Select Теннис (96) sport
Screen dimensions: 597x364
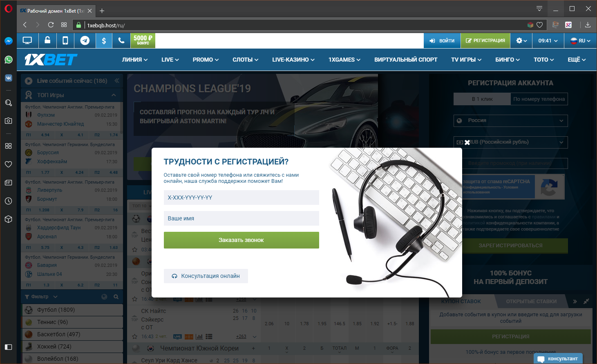click(72, 322)
